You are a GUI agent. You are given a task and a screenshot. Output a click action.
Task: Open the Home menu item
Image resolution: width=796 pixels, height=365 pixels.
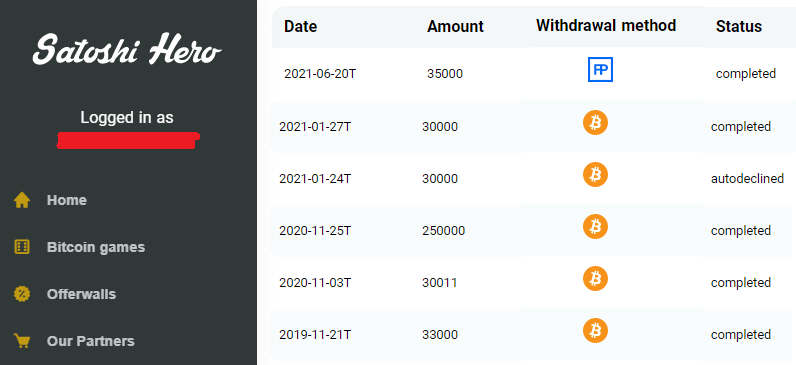click(67, 200)
